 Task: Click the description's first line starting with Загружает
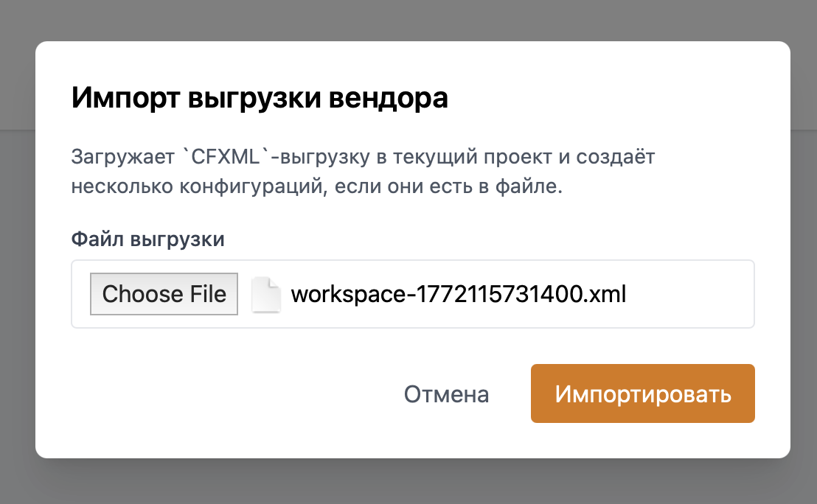[363, 157]
